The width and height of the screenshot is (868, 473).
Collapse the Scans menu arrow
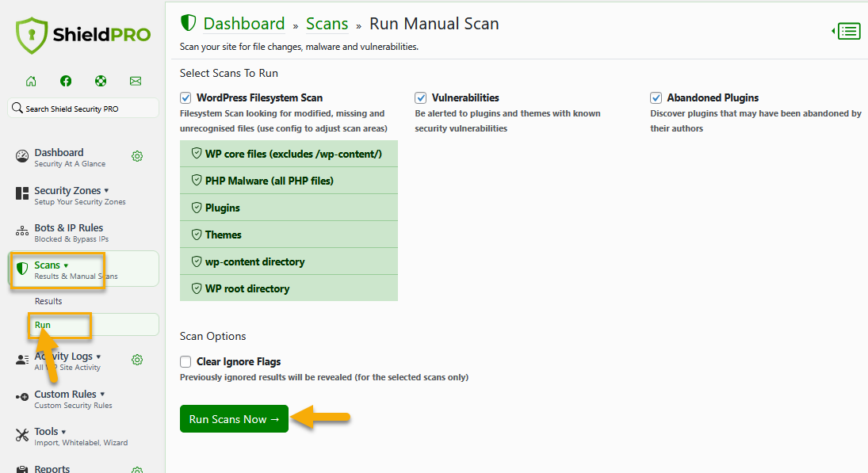click(66, 265)
